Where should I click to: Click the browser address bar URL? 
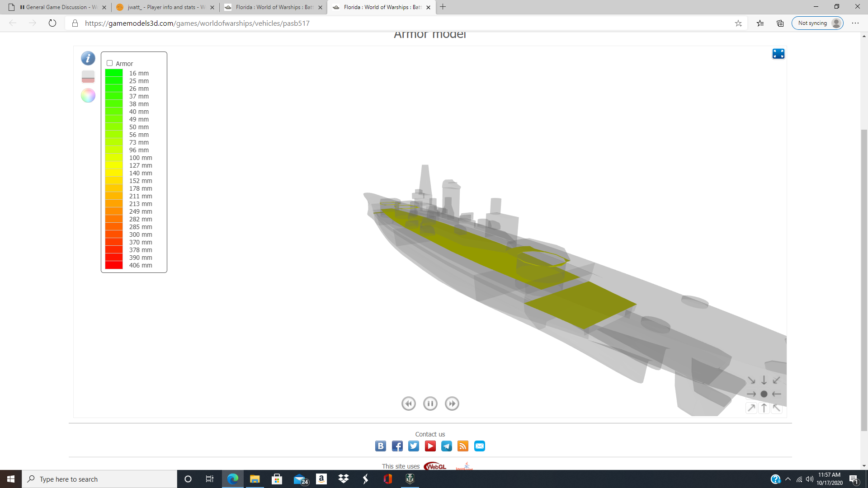[197, 23]
